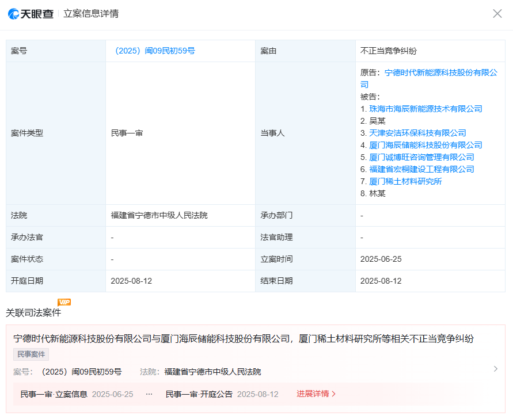Click the 天眼查 logo
Viewport: 513px width, 420px height.
click(x=31, y=14)
